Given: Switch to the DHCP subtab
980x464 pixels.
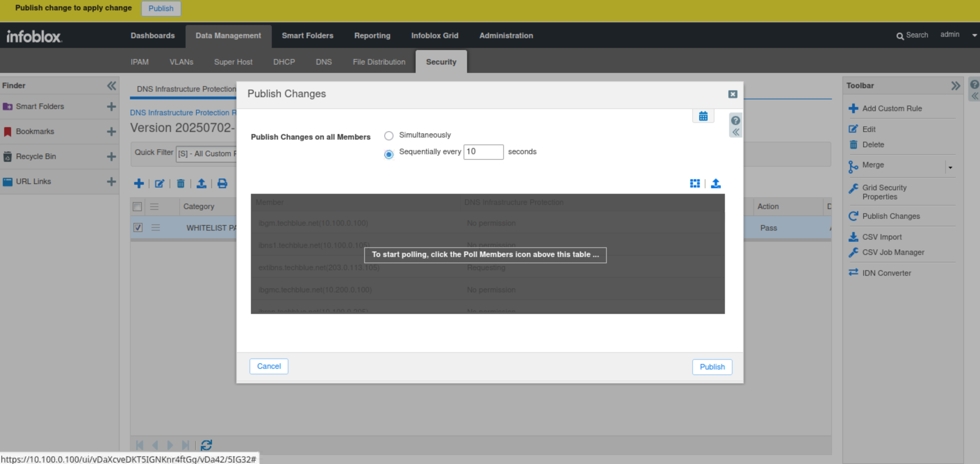Looking at the screenshot, I should tap(284, 62).
